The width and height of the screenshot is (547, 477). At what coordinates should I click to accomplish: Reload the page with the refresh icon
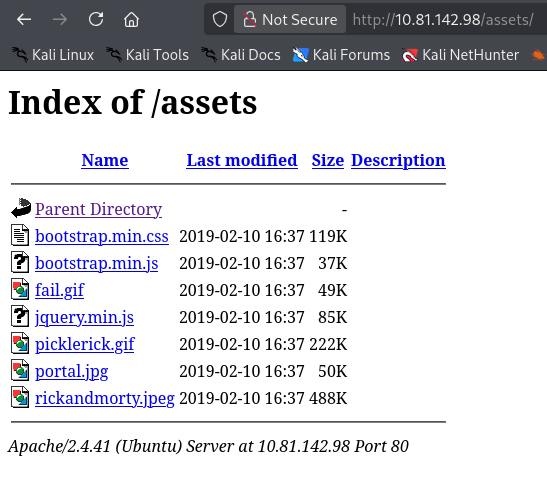[x=96, y=19]
